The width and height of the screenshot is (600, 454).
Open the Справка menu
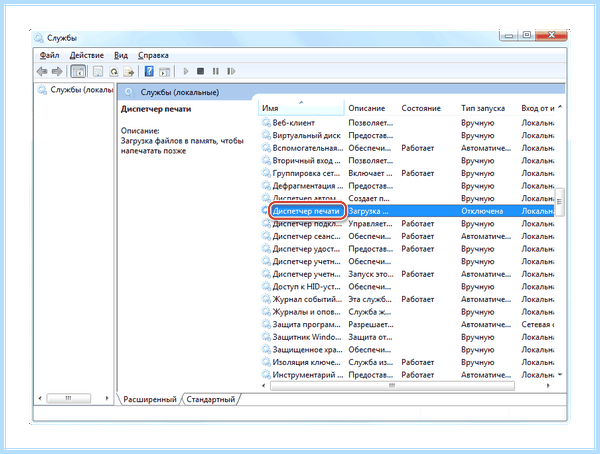click(153, 55)
